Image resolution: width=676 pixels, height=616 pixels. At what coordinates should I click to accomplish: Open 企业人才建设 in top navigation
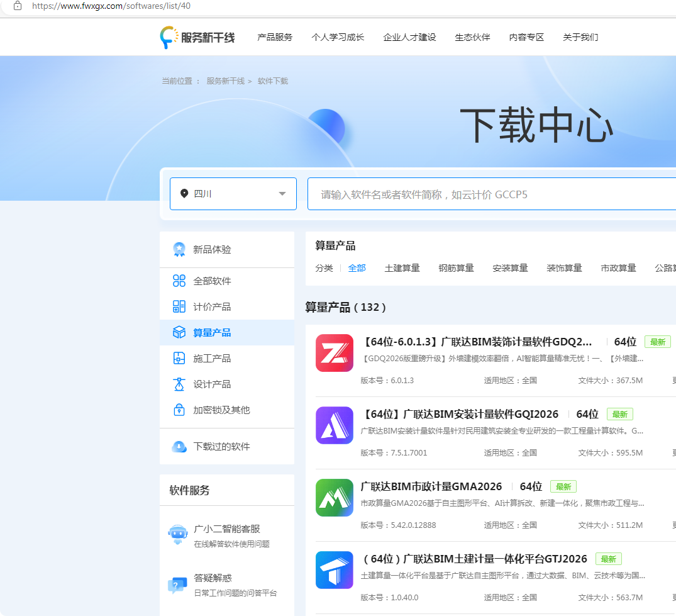point(409,37)
